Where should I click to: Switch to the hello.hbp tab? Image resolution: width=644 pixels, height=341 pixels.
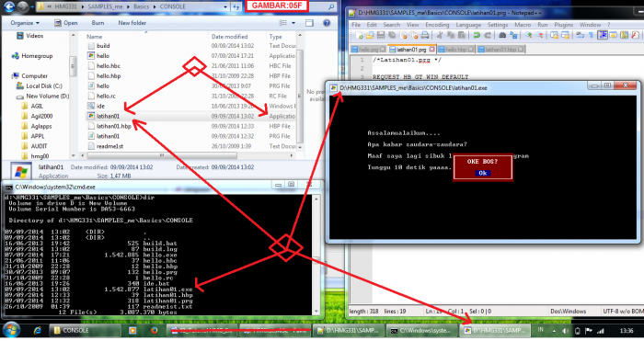pyautogui.click(x=456, y=50)
